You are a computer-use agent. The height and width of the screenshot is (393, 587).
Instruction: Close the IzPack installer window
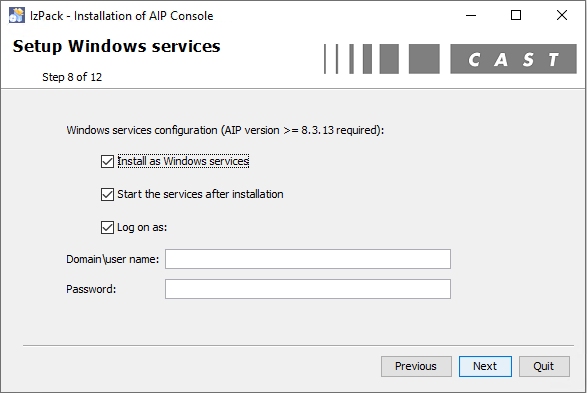[x=562, y=15]
